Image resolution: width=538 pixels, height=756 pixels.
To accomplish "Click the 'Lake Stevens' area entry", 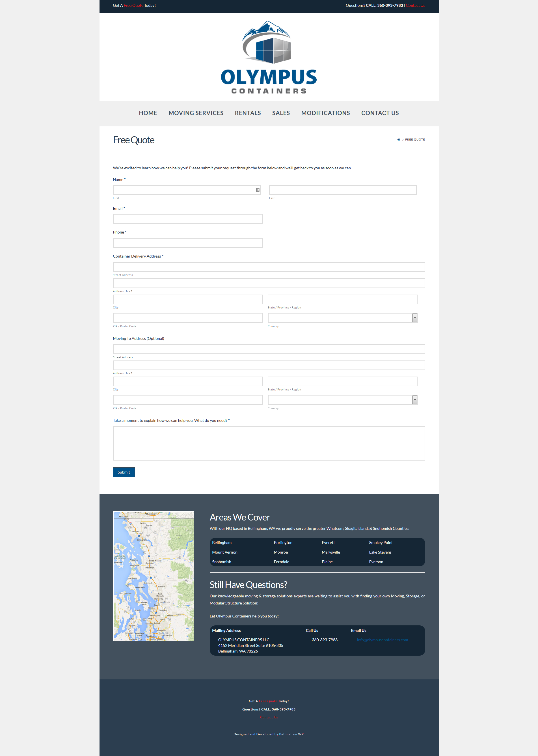I will pos(380,552).
